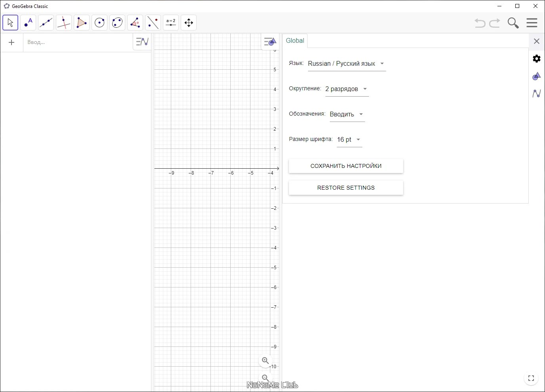
Task: Select the Reflect about Line tool
Action: pyautogui.click(x=153, y=23)
